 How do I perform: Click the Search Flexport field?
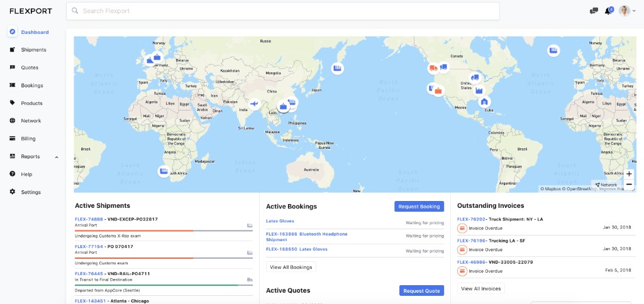pyautogui.click(x=283, y=11)
